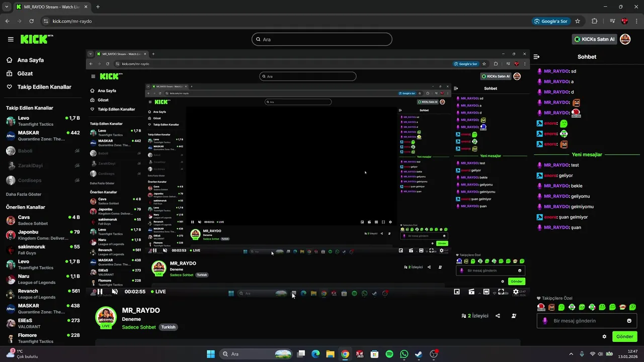Open the MASKAR channel with 442 viewers
This screenshot has height=362, width=644.
pyautogui.click(x=43, y=136)
